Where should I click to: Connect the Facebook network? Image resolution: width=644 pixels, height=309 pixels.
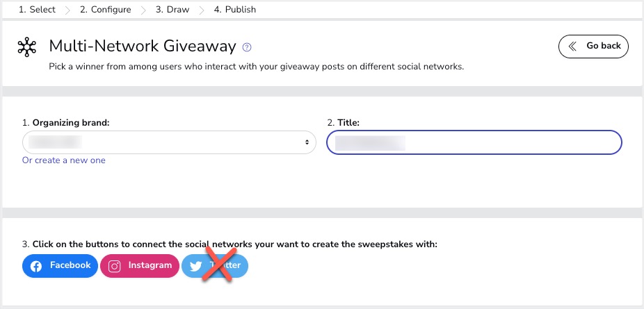[x=60, y=266]
